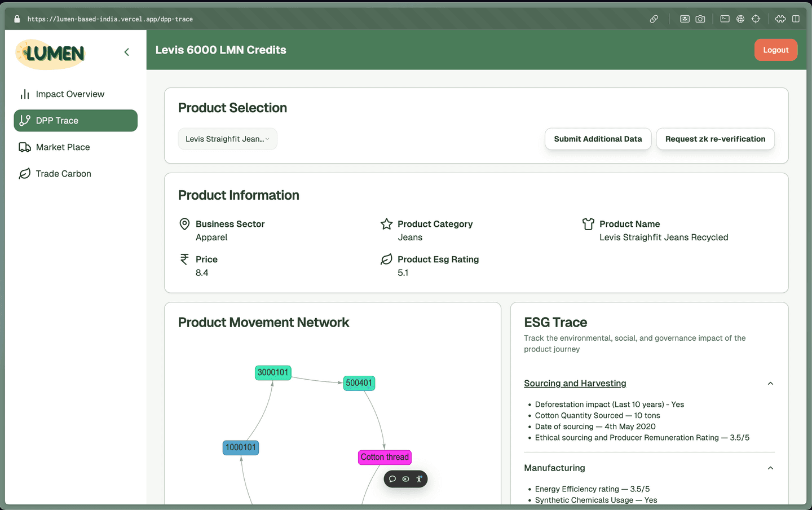The height and width of the screenshot is (510, 812).
Task: Click the Impact Overview bar chart icon
Action: point(25,94)
